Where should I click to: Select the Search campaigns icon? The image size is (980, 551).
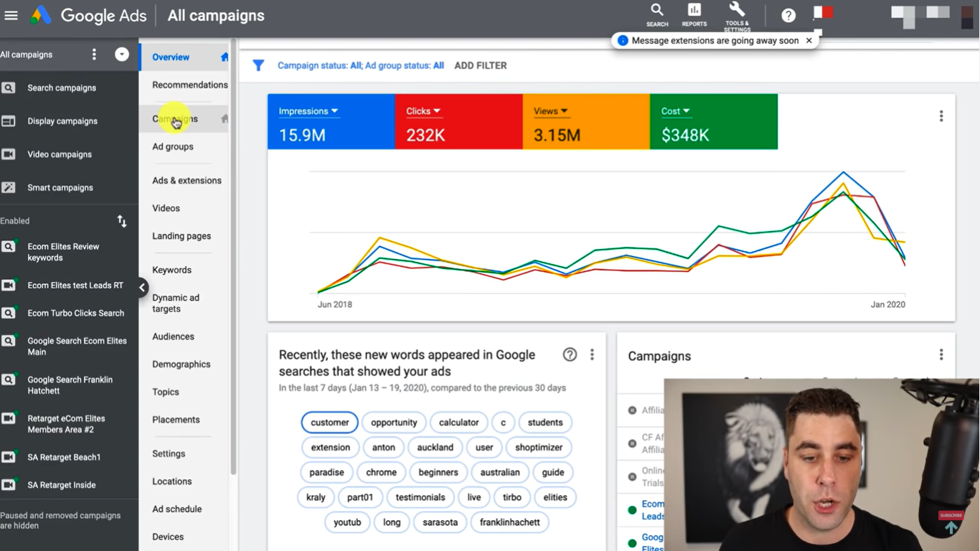pyautogui.click(x=9, y=88)
